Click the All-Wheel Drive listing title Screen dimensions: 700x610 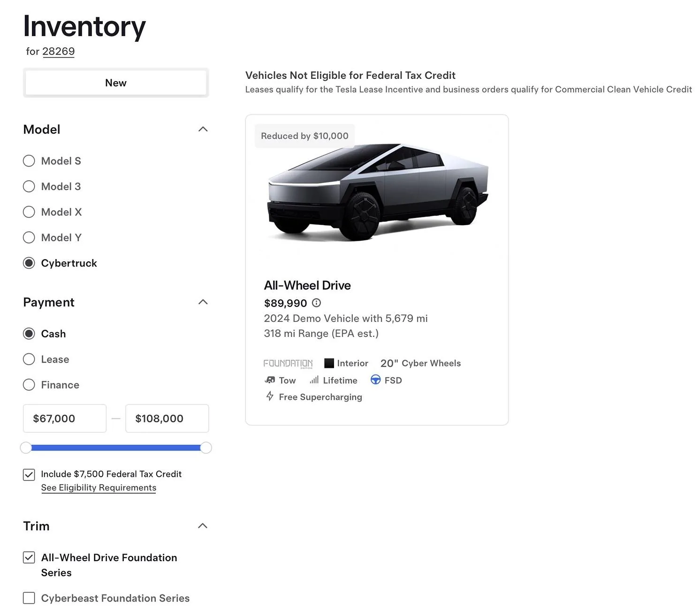tap(307, 285)
